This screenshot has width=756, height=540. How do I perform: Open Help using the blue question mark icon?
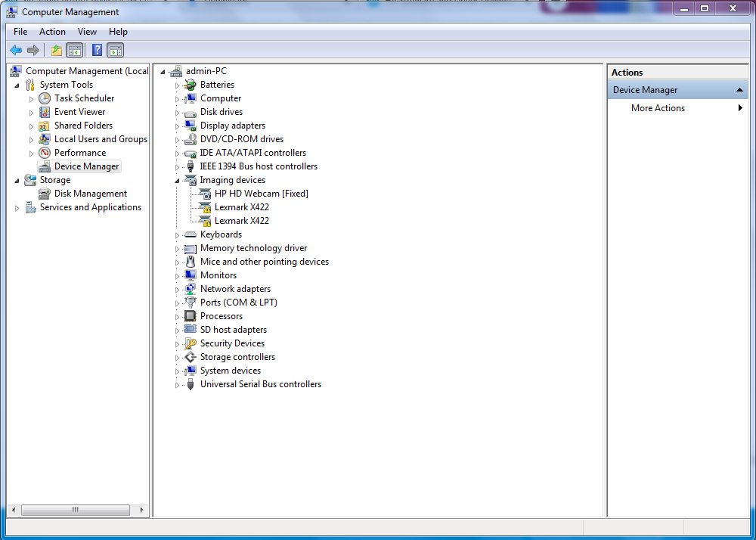coord(96,50)
